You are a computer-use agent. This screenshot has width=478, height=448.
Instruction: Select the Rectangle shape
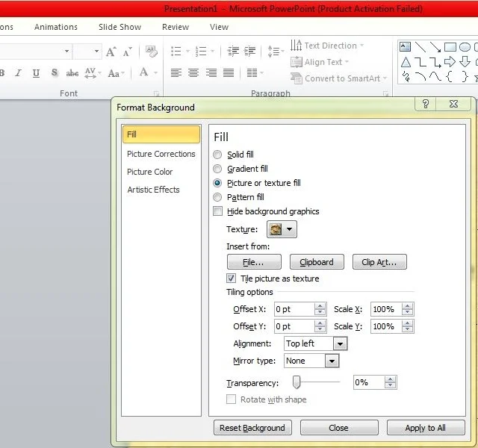(x=450, y=47)
